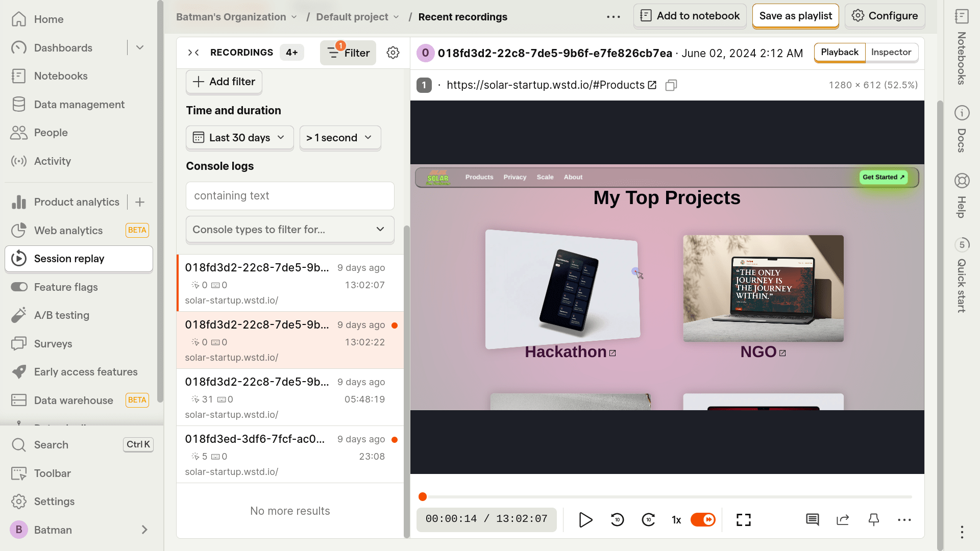
Task: Add new Product analytics insight
Action: (140, 202)
